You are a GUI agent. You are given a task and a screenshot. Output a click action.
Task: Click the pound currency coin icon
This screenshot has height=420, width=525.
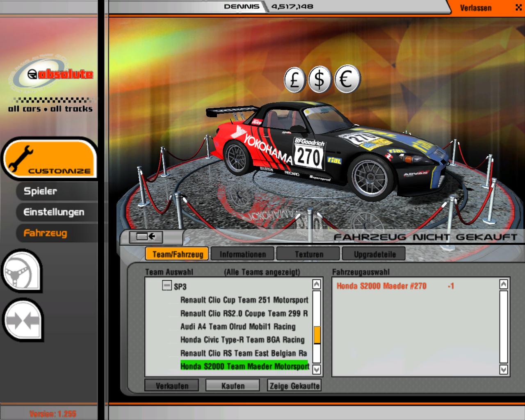coord(294,79)
